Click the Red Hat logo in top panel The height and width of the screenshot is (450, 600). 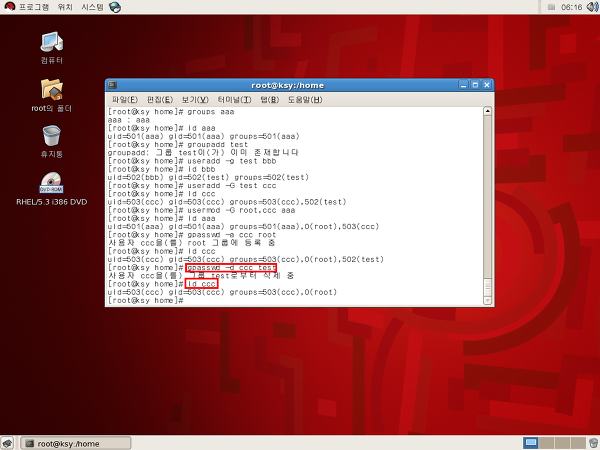pos(9,7)
